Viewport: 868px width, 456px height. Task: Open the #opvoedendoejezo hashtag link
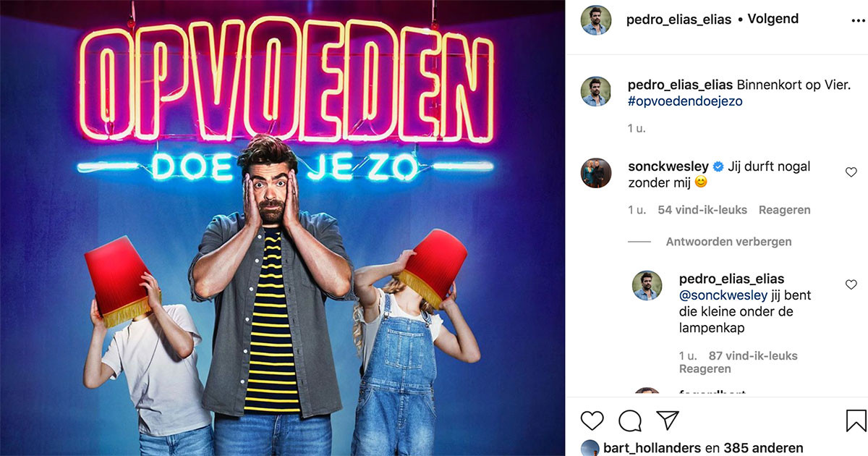pos(685,101)
